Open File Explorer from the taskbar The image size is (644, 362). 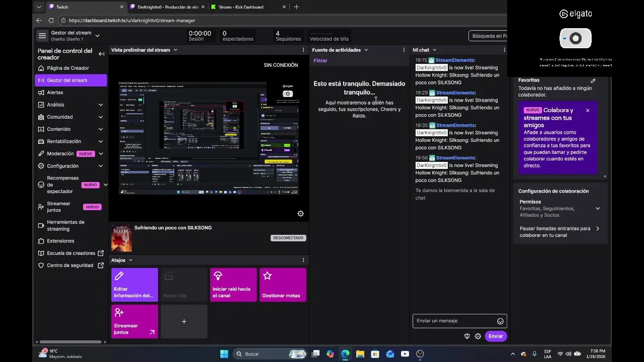(x=360, y=354)
